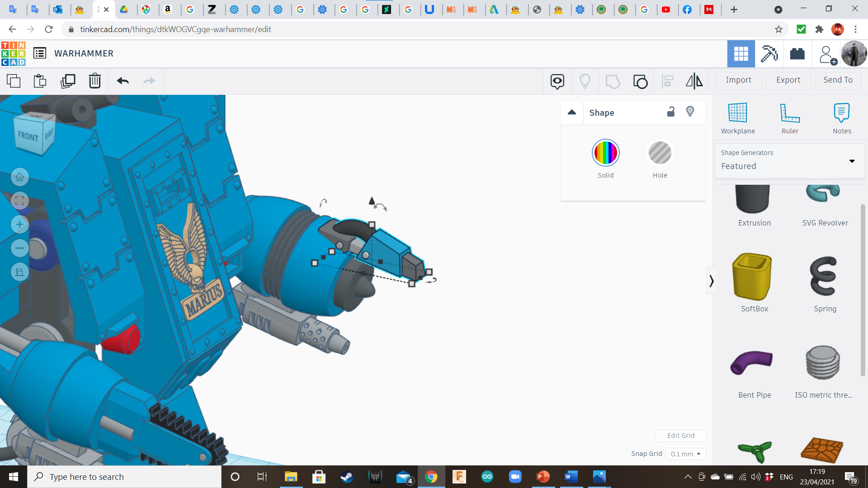Viewport: 868px width, 488px height.
Task: Select the Ruler tool
Action: 790,118
